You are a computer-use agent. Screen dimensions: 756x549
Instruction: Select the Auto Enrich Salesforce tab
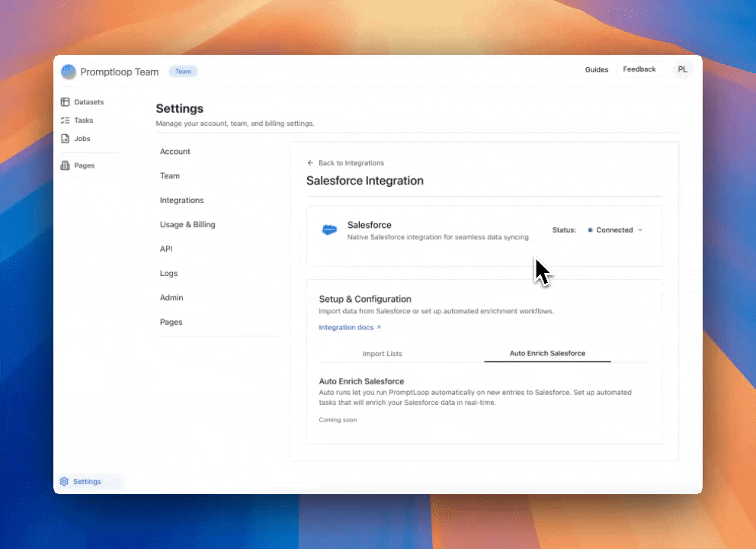tap(547, 353)
